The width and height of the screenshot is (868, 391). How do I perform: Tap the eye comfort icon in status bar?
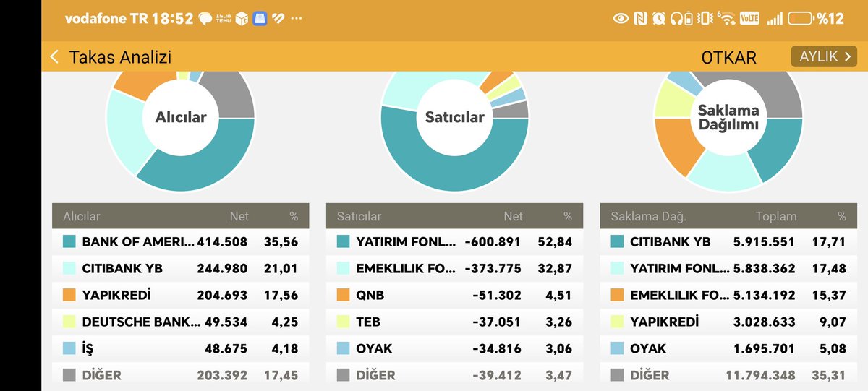click(x=620, y=19)
